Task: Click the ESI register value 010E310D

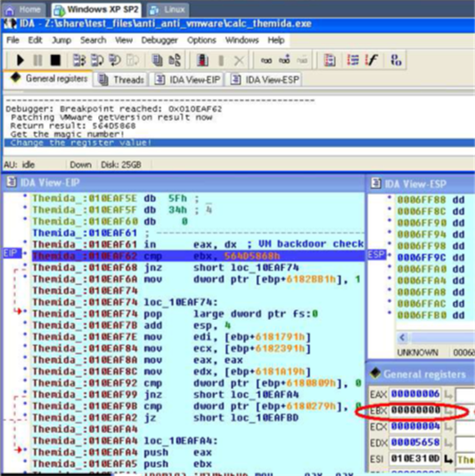Action: pyautogui.click(x=415, y=459)
